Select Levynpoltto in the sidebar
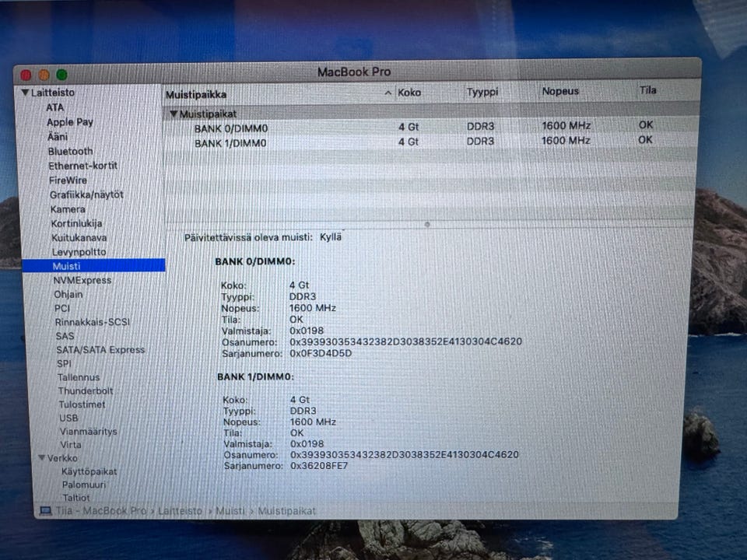Image resolution: width=747 pixels, height=560 pixels. coord(79,252)
